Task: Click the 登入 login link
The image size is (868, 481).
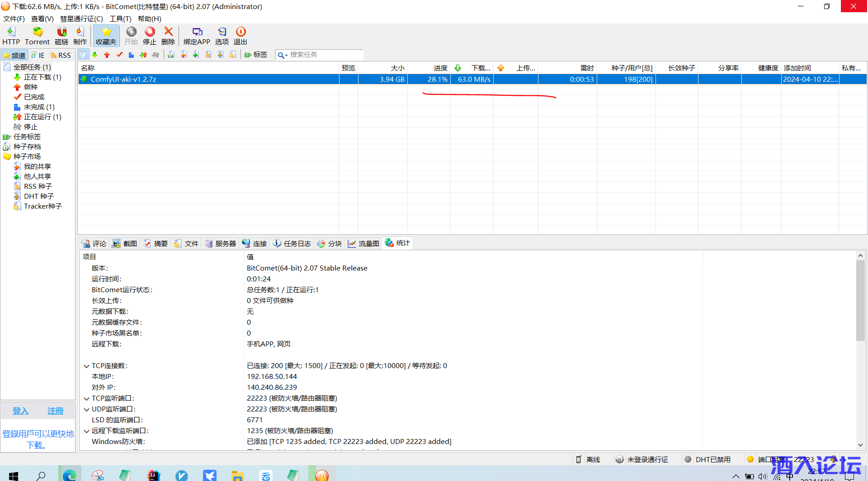Action: (20, 411)
